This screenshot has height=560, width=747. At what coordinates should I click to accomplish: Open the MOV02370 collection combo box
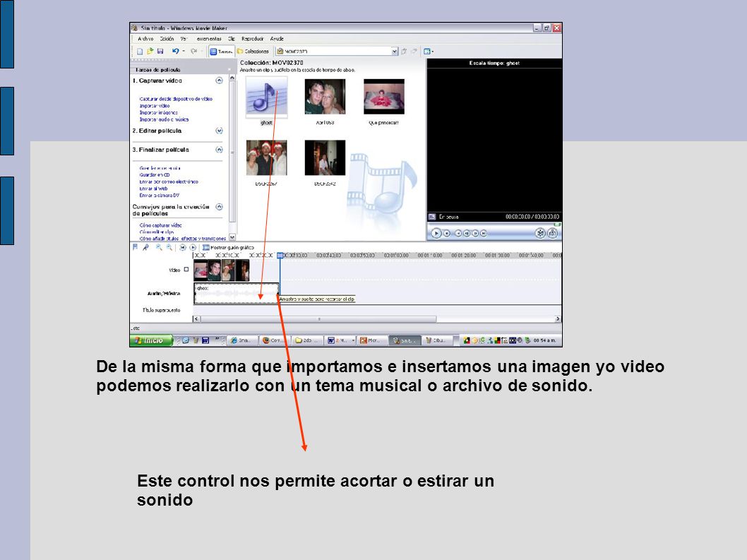pyautogui.click(x=337, y=52)
